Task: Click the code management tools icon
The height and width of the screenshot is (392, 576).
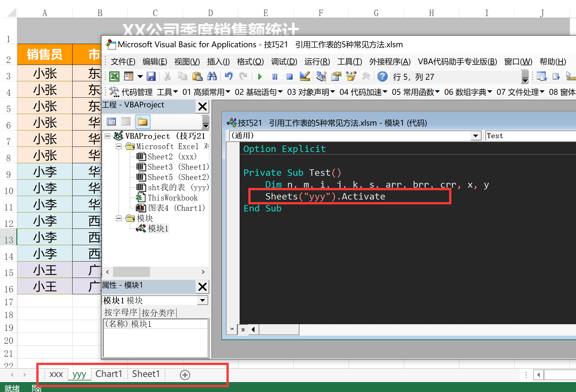Action: [114, 92]
